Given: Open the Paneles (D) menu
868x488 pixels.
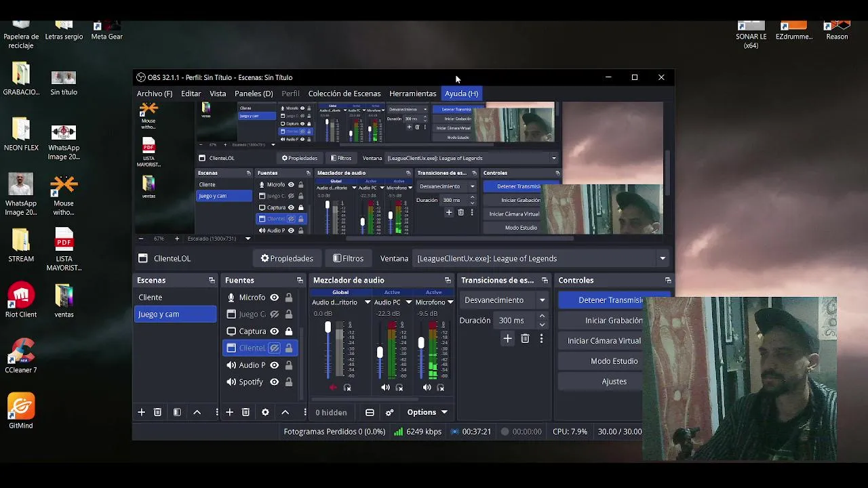Looking at the screenshot, I should click(x=254, y=94).
